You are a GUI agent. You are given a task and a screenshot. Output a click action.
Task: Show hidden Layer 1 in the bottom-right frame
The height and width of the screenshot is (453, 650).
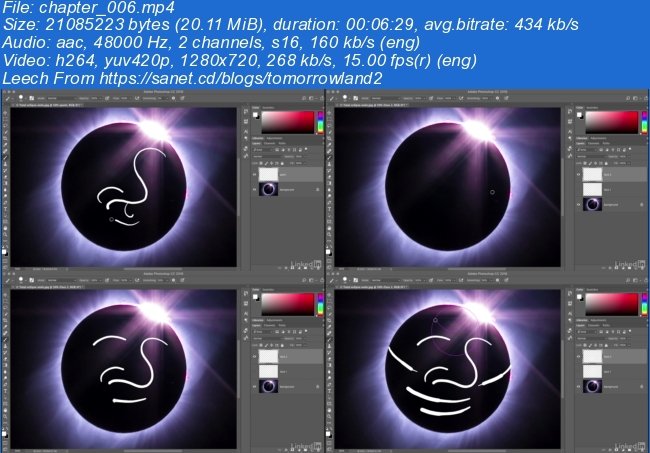pos(579,372)
